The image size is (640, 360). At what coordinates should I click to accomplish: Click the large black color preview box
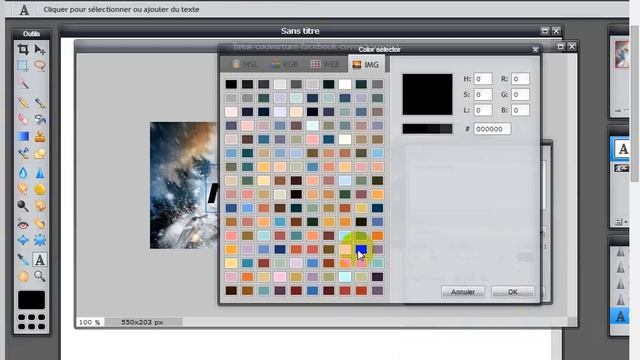pos(427,94)
